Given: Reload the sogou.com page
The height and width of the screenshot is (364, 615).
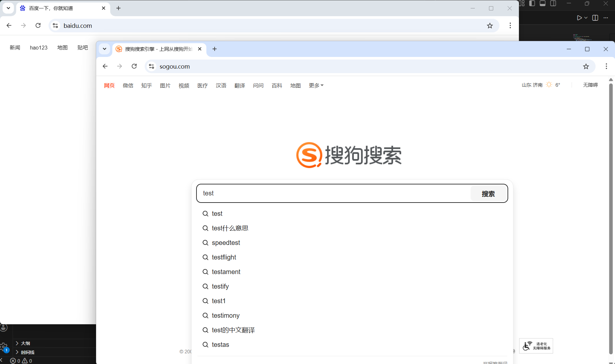Looking at the screenshot, I should (134, 66).
